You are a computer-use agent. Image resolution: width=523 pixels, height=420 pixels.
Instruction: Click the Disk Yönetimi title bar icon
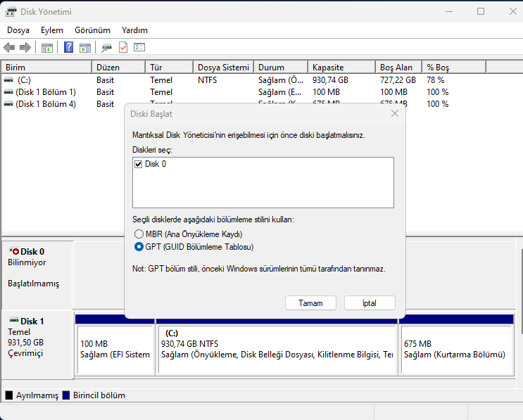pyautogui.click(x=11, y=12)
